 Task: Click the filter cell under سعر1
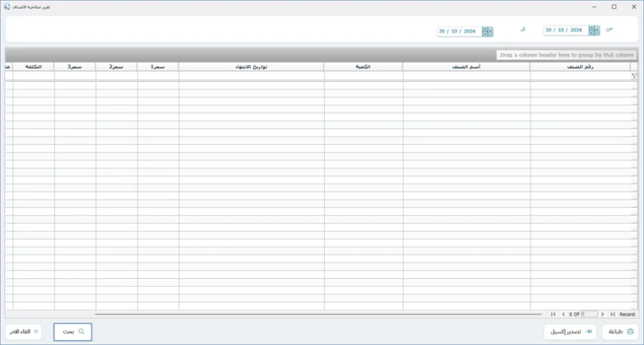click(158, 76)
